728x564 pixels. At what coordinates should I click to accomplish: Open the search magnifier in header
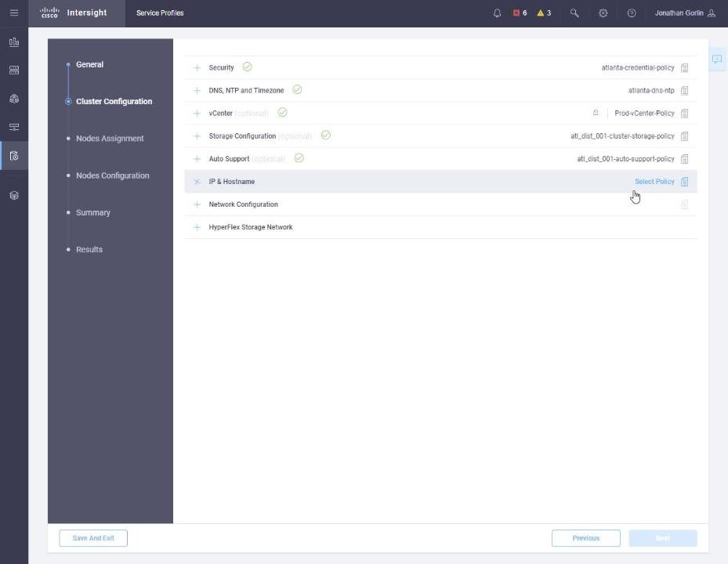click(x=574, y=13)
